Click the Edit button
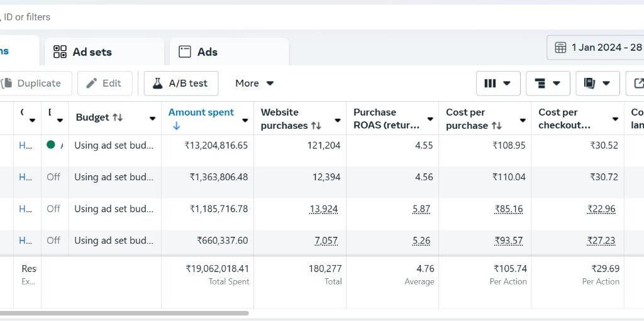The width and height of the screenshot is (644, 321). click(x=104, y=84)
